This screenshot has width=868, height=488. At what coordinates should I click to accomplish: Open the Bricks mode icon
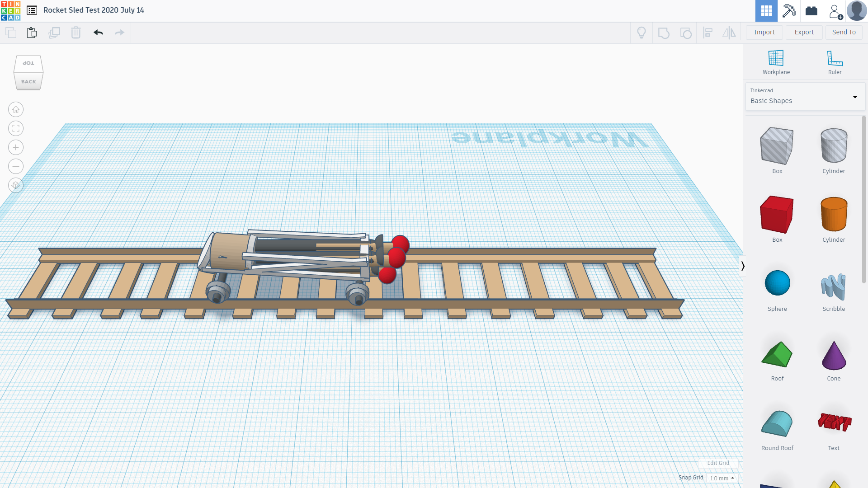[x=811, y=11]
